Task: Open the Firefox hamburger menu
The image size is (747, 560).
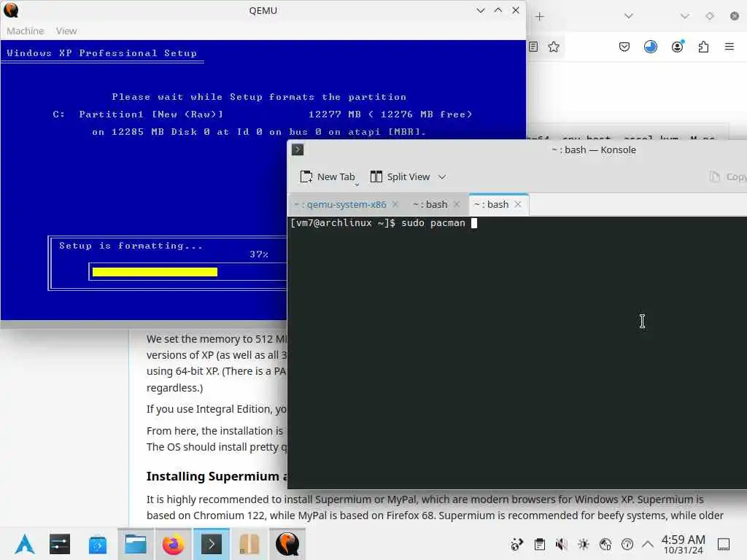Action: click(x=729, y=47)
